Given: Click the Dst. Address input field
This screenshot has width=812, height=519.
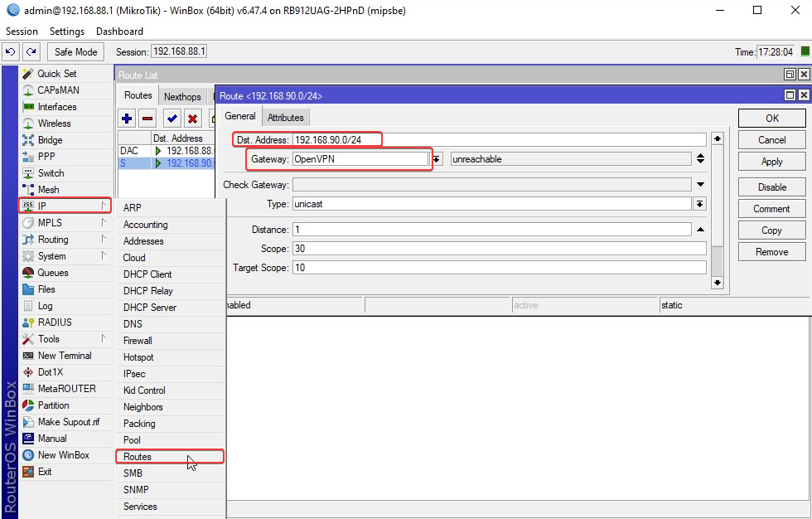Looking at the screenshot, I should (x=499, y=140).
